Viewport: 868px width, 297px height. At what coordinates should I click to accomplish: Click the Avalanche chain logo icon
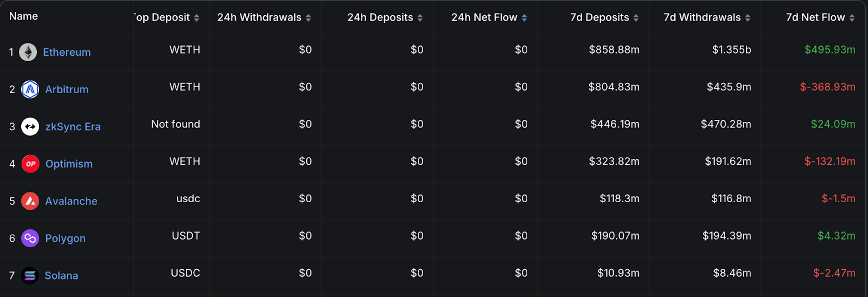coord(30,201)
